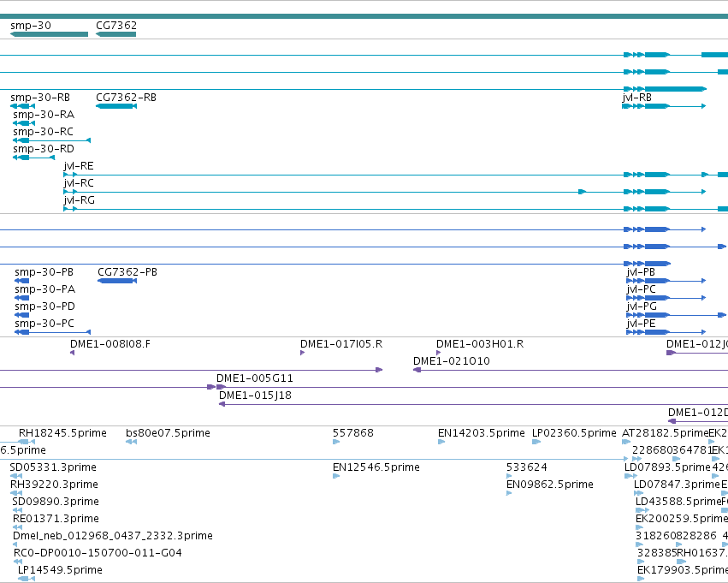728x583 pixels.
Task: Click the smp-30-PC protein label
Action: click(x=44, y=324)
